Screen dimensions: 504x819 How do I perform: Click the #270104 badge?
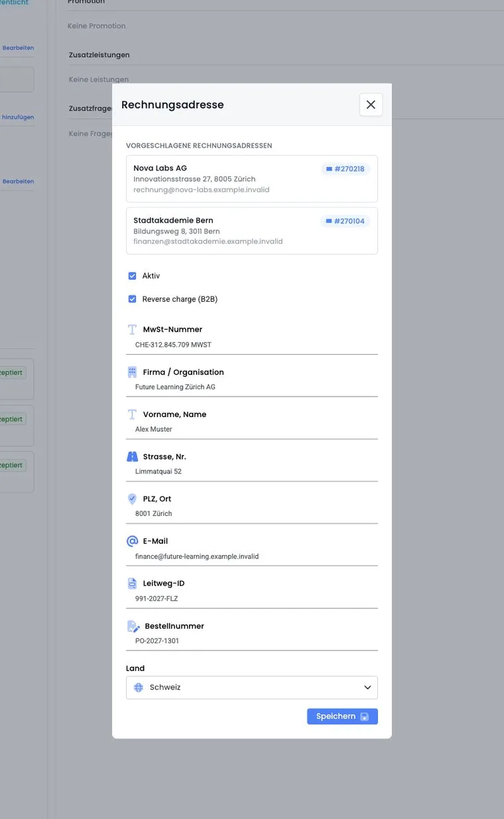pos(345,221)
